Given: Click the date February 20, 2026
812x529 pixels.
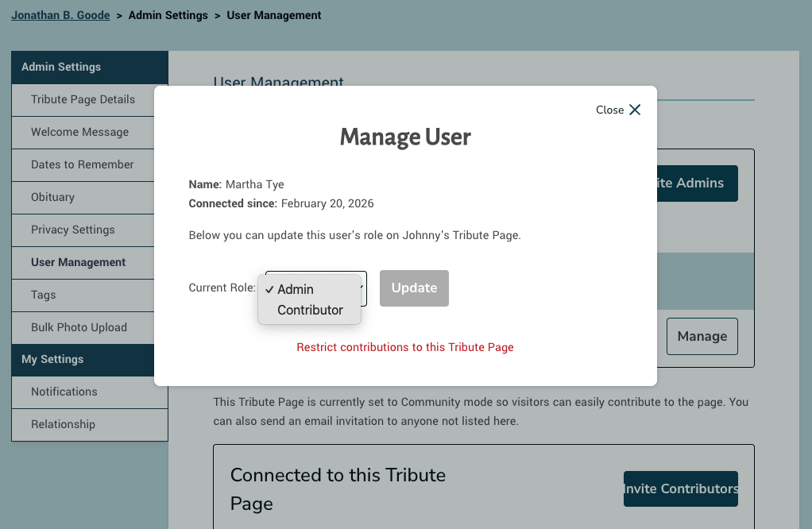Looking at the screenshot, I should 327,203.
